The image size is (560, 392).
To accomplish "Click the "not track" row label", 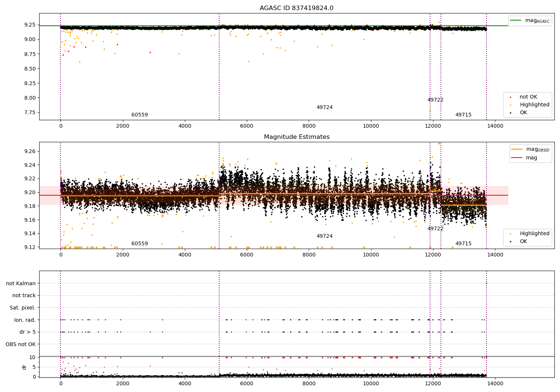I will click(x=24, y=296).
